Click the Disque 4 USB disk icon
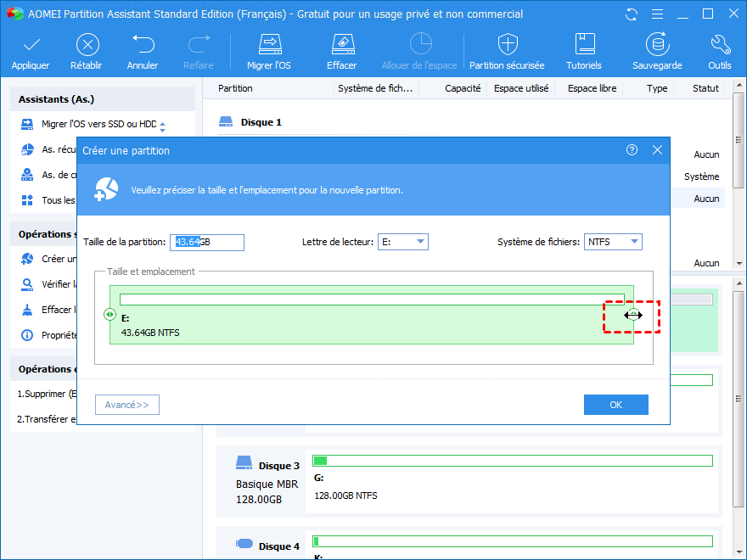The image size is (747, 560). [244, 543]
